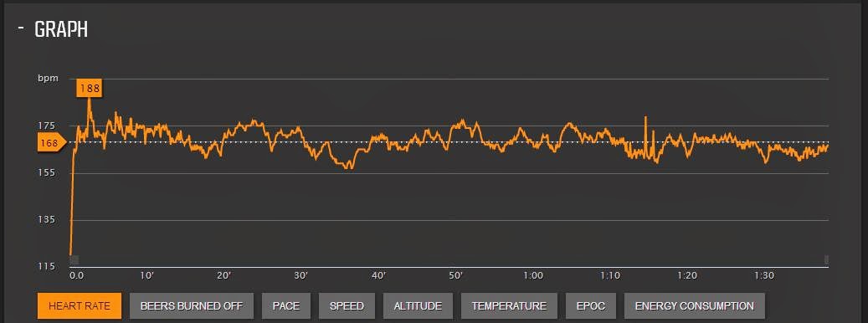
Task: Open the ENERGY CONSUMPTION graph
Action: click(x=694, y=306)
